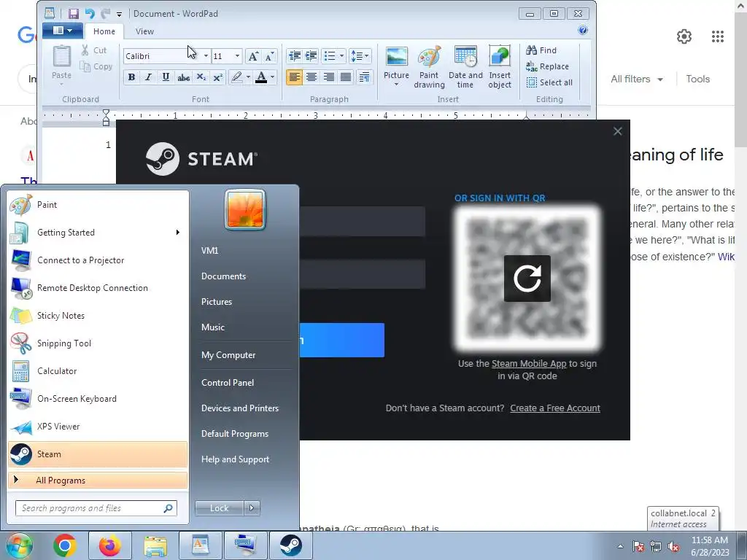Open font size dropdown
Image resolution: width=747 pixels, height=560 pixels.
coord(237,56)
